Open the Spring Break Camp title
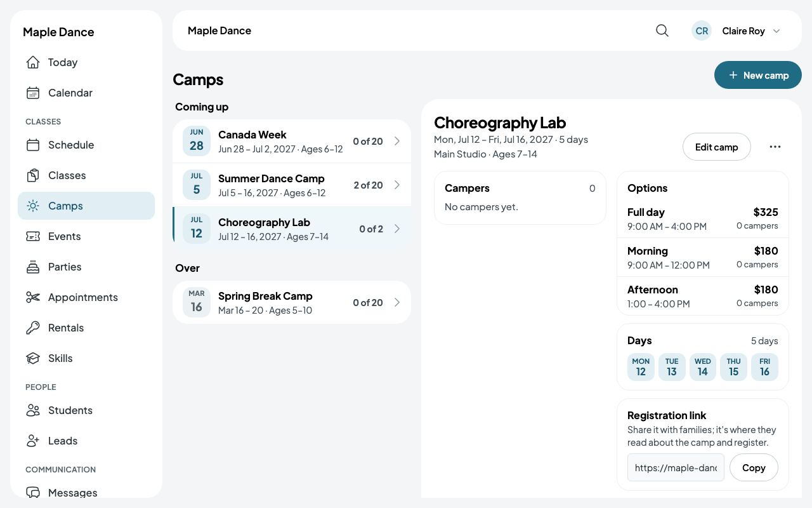Screen dimensions: 812x508 (265, 296)
